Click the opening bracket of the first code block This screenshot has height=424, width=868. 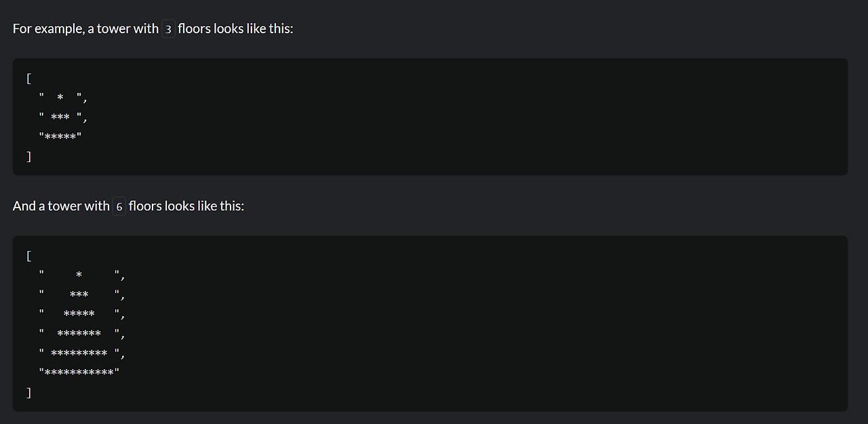(28, 79)
